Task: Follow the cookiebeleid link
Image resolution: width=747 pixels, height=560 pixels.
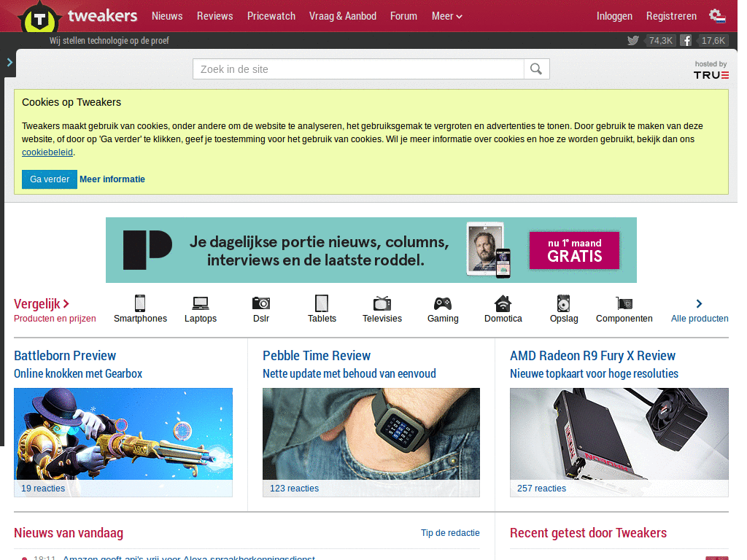Action: pyautogui.click(x=47, y=152)
